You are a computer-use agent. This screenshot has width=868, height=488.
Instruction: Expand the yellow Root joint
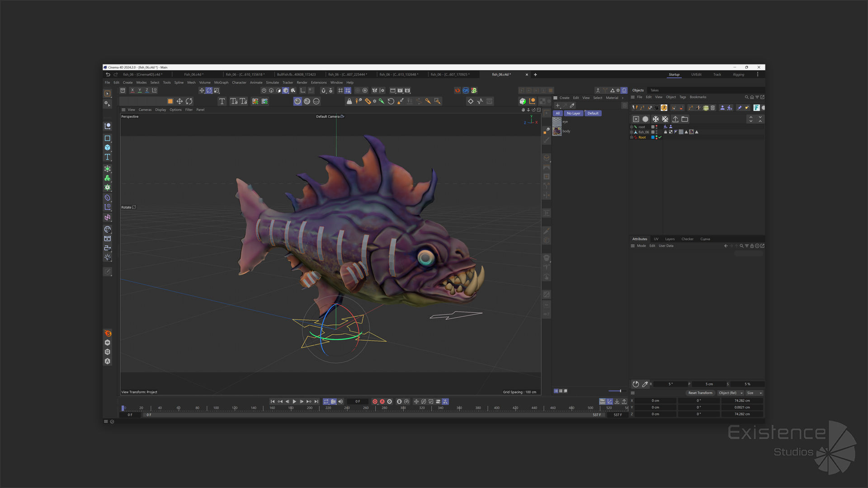point(631,137)
